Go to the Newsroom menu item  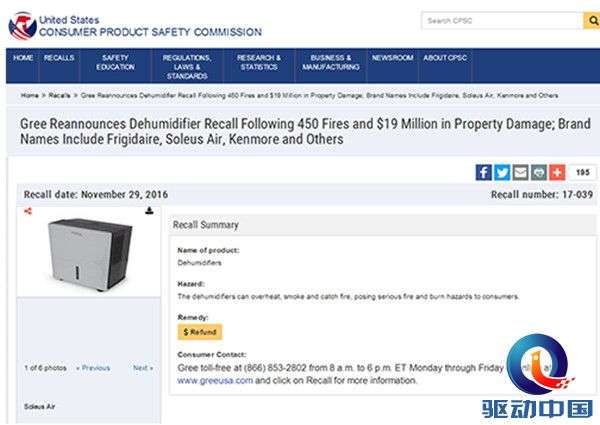pos(392,58)
